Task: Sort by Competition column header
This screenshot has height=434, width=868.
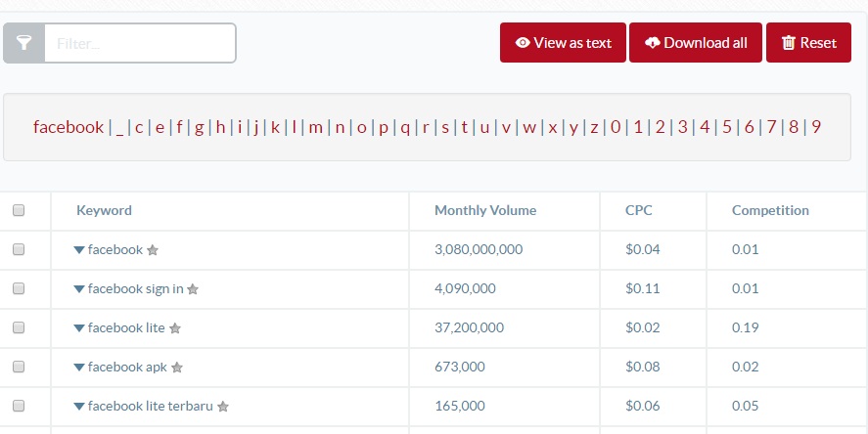Action: tap(770, 210)
